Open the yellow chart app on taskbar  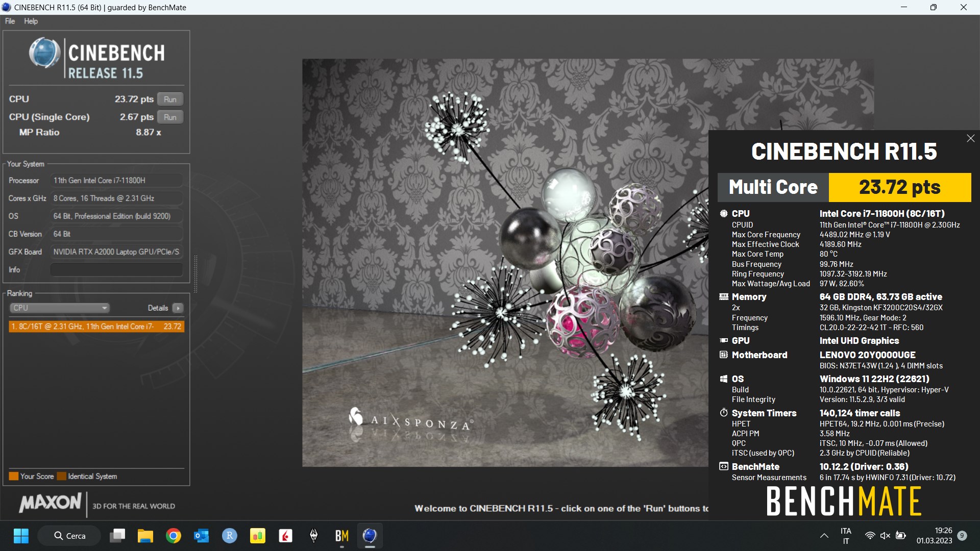[258, 536]
